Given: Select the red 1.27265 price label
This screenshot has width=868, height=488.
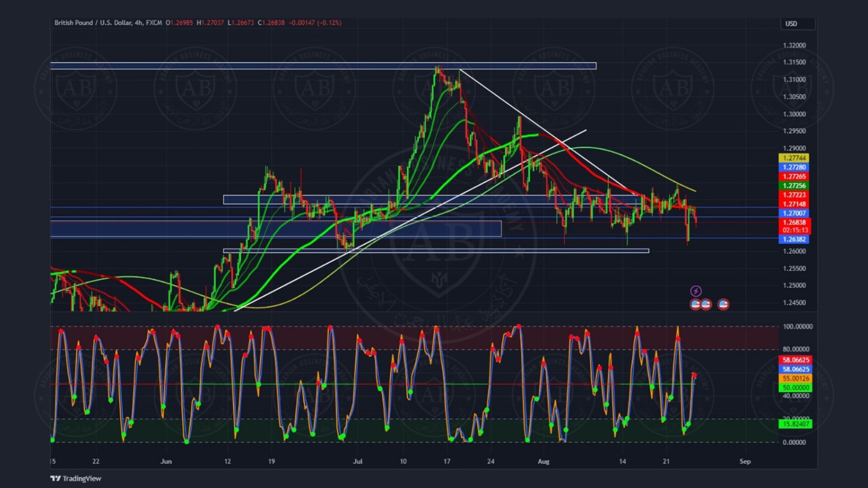Looking at the screenshot, I should tap(794, 176).
